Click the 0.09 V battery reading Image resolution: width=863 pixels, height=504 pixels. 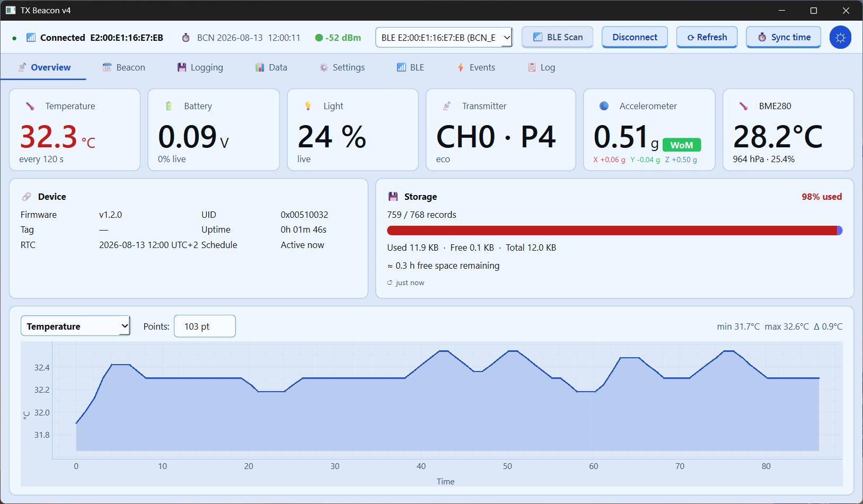click(x=193, y=137)
